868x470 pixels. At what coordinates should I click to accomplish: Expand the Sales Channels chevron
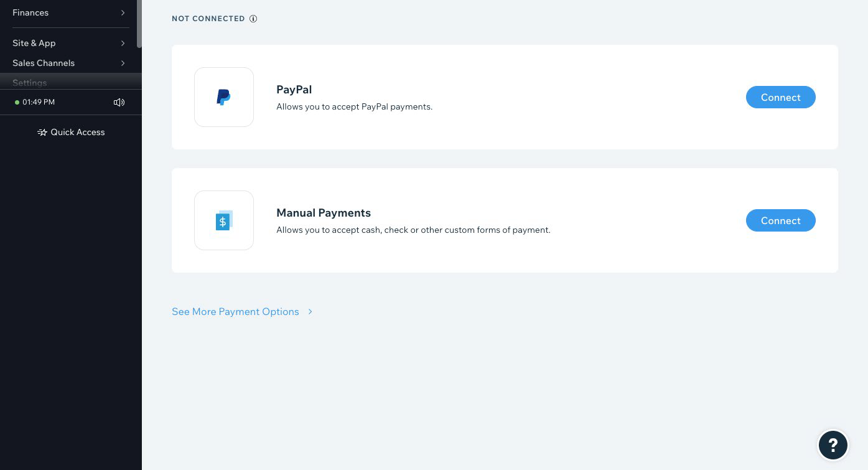click(123, 63)
